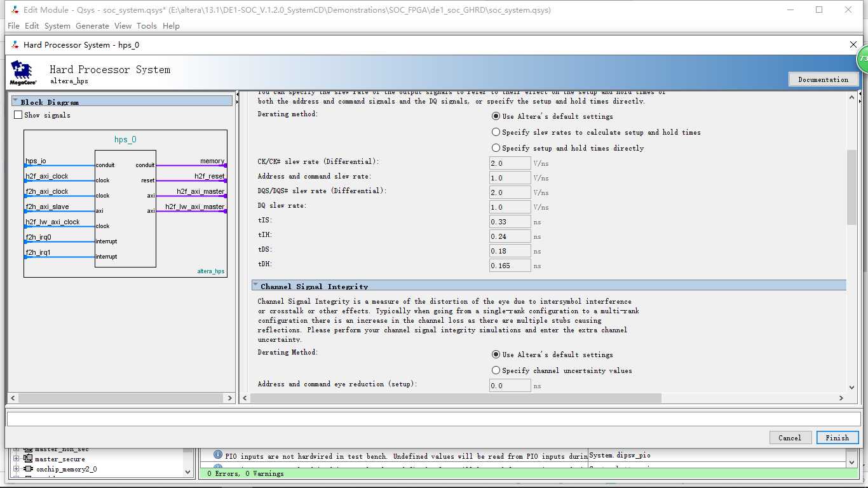Click System.dipsw_pio entry in messages table

tap(620, 456)
